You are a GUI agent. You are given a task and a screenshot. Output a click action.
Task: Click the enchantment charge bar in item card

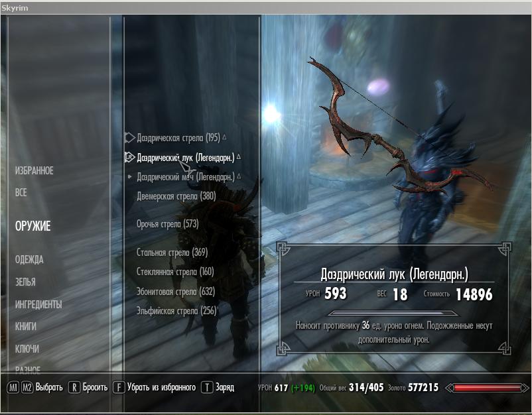(x=393, y=313)
